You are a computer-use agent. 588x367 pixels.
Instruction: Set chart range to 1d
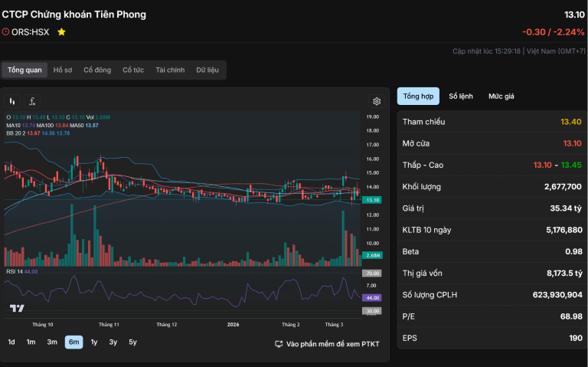tap(11, 342)
